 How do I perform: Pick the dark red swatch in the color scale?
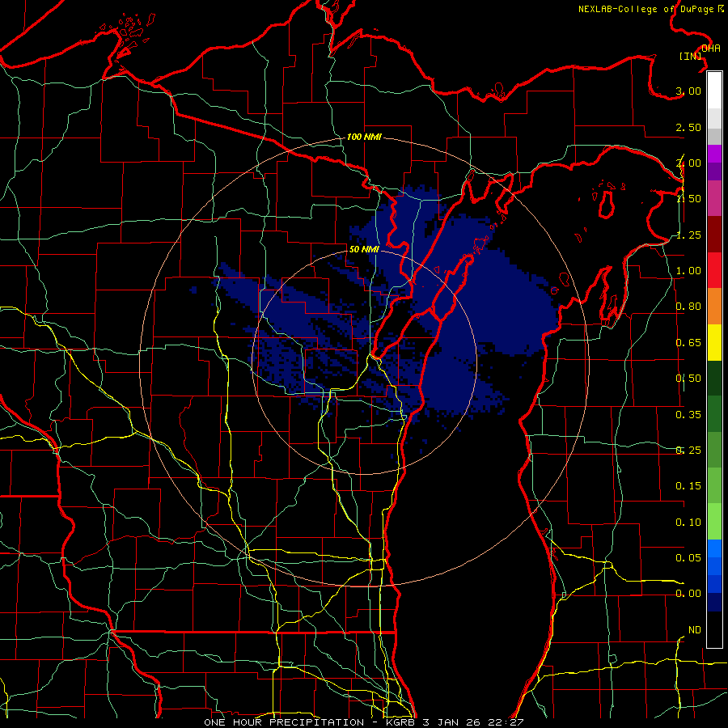tap(714, 235)
